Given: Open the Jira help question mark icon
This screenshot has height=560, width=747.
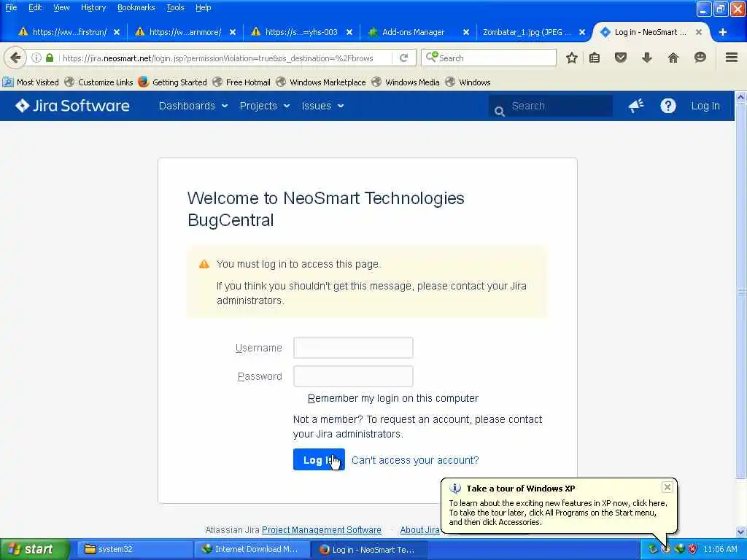Looking at the screenshot, I should (x=668, y=106).
